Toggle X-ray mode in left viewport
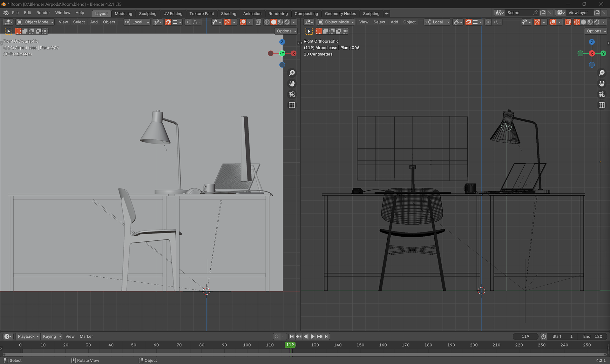The height and width of the screenshot is (364, 610). (x=258, y=22)
